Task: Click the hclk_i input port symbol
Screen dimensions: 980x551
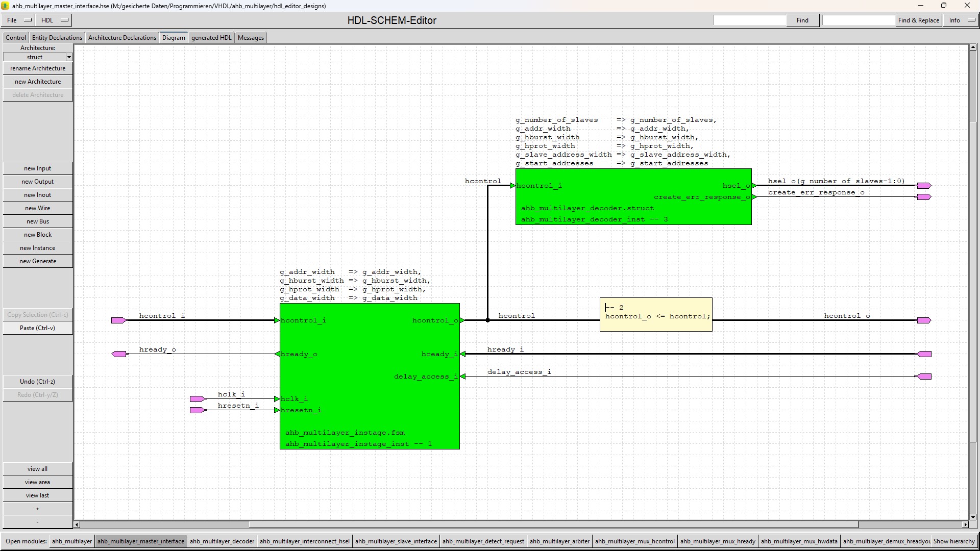Action: [x=197, y=399]
